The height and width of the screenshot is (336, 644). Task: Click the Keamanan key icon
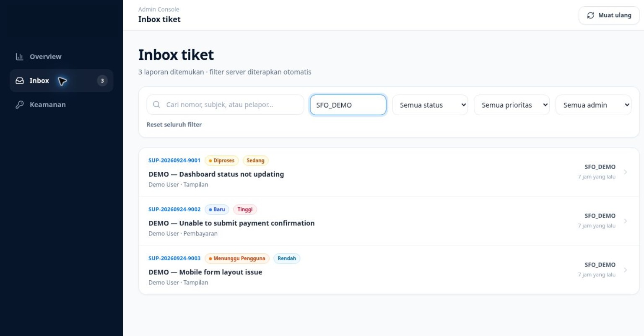(x=20, y=105)
